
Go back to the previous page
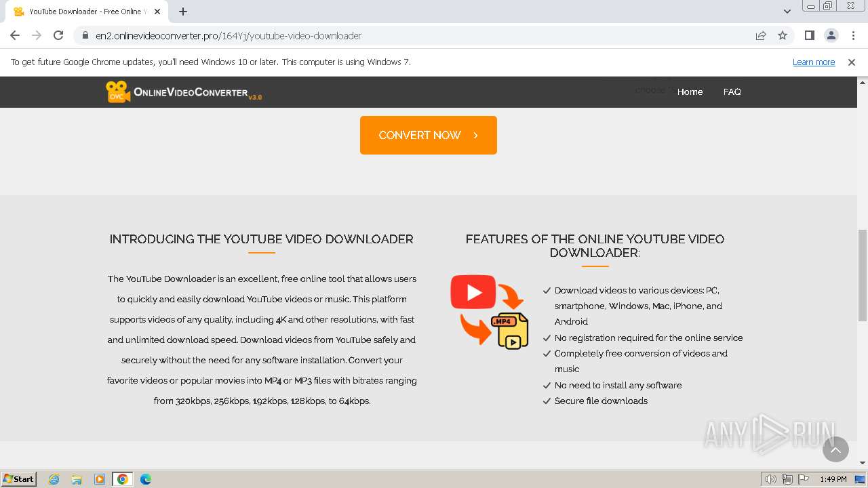tap(15, 35)
